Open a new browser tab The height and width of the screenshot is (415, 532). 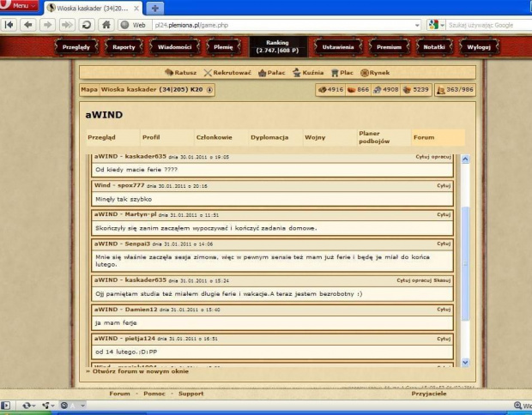tap(156, 7)
